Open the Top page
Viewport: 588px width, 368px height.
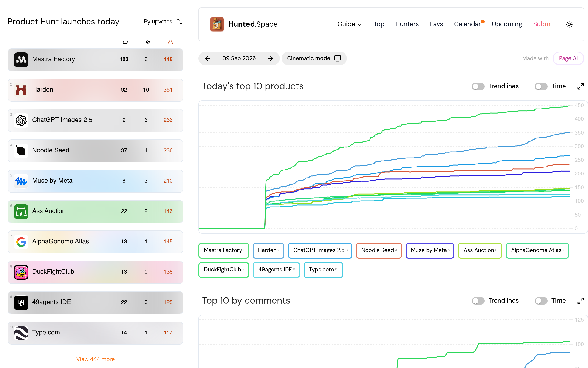379,24
